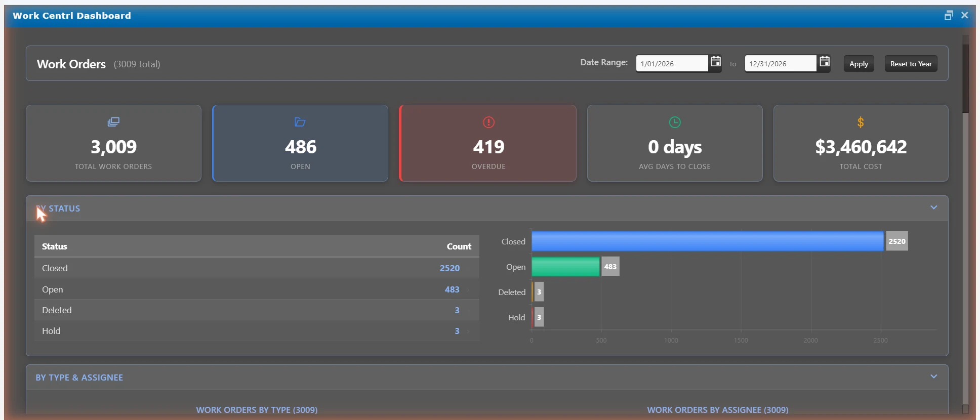This screenshot has width=980, height=420.
Task: Click the blue Closed bar in chart
Action: point(708,241)
